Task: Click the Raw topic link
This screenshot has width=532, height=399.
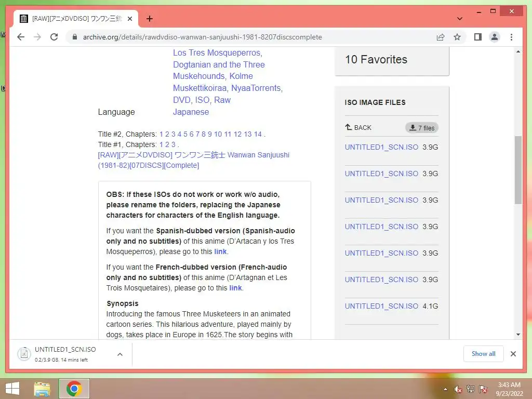Action: click(x=222, y=100)
